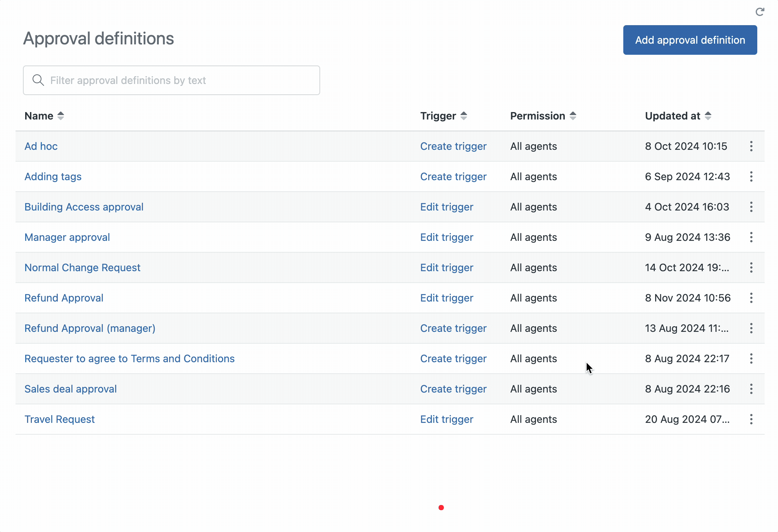Click Create trigger for Requester to agree row

[x=453, y=358]
